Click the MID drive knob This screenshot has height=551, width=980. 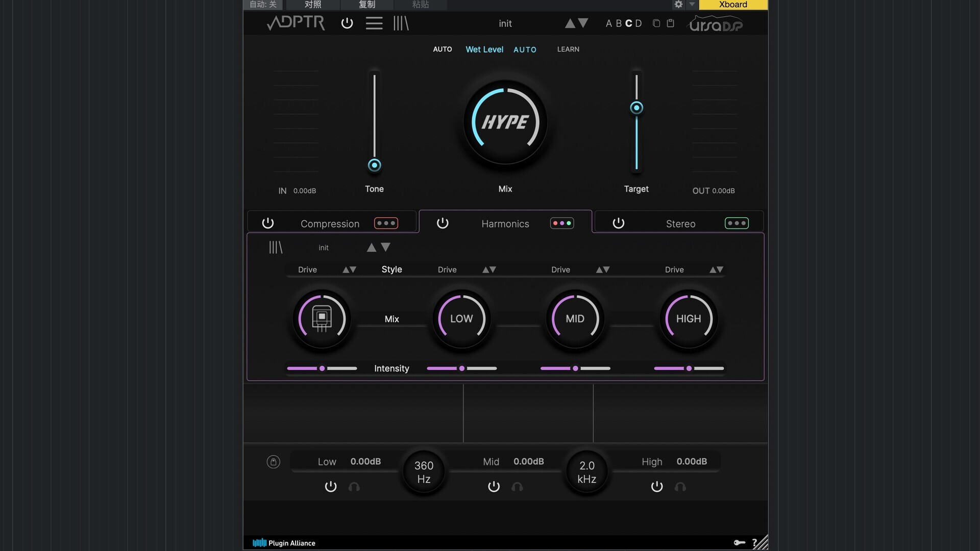575,319
